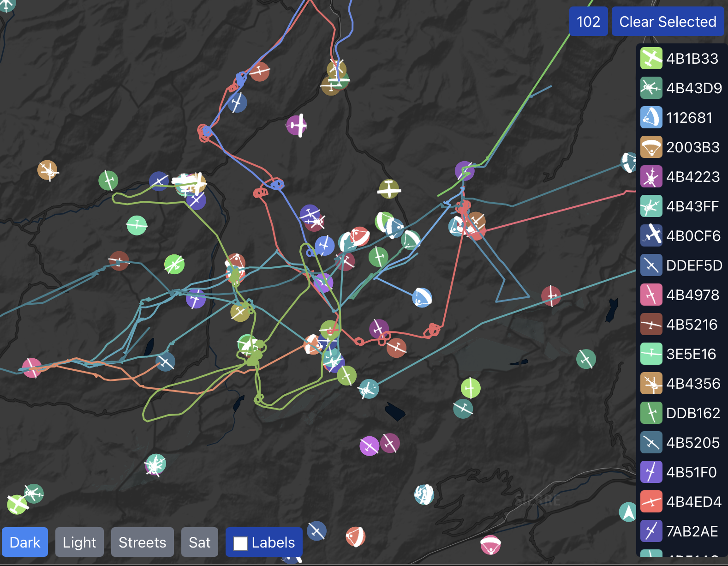Select 7AB2AE entry in aircraft list
The image size is (728, 566).
(x=680, y=531)
